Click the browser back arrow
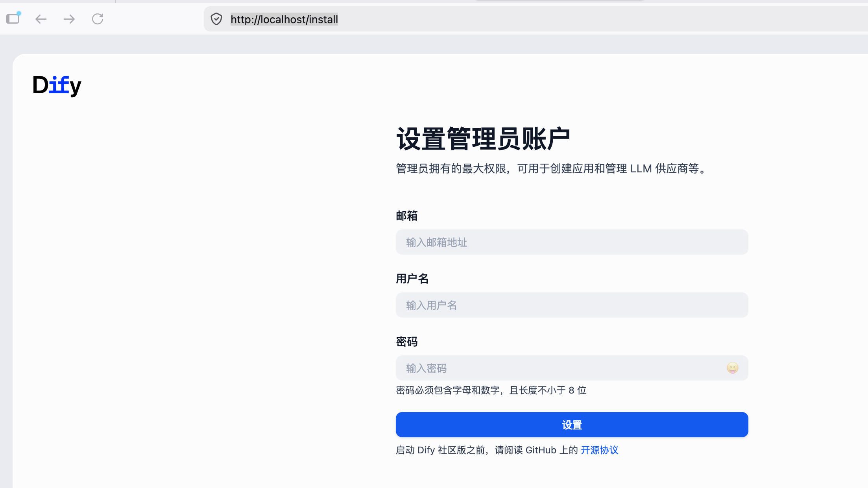The width and height of the screenshot is (868, 488). tap(41, 19)
